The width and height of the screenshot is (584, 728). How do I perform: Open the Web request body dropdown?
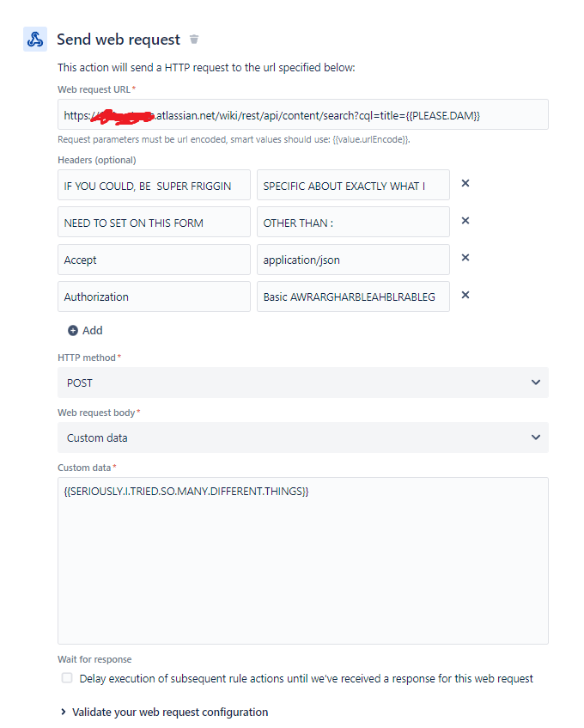click(x=302, y=437)
